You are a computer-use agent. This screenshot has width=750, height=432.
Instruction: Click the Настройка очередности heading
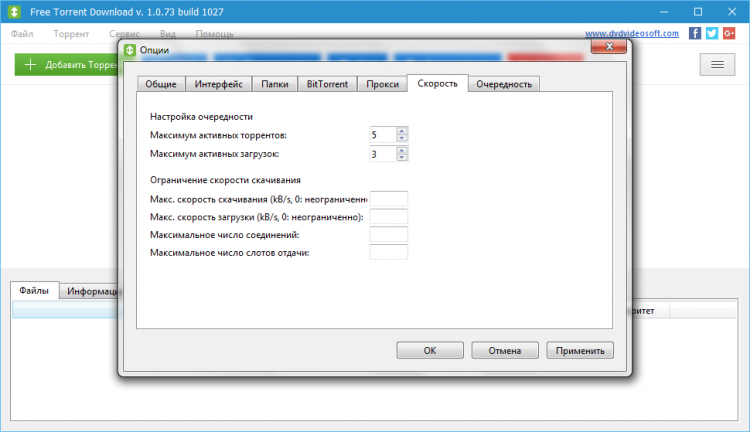[x=201, y=116]
